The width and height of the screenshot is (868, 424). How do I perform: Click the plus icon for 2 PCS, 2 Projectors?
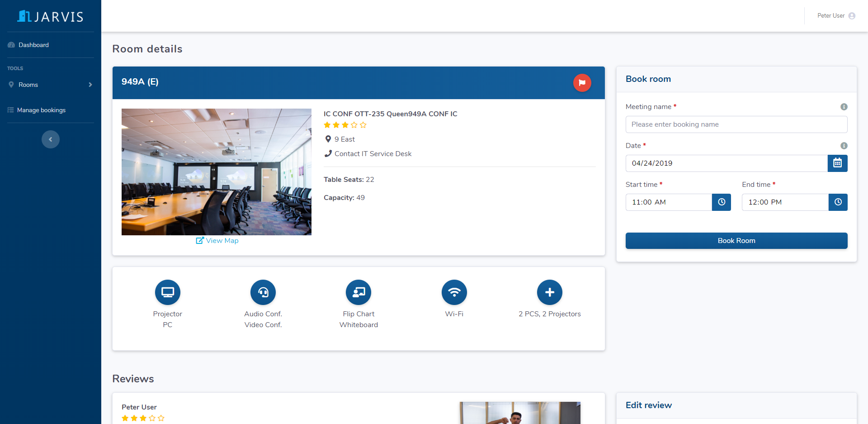coord(549,292)
